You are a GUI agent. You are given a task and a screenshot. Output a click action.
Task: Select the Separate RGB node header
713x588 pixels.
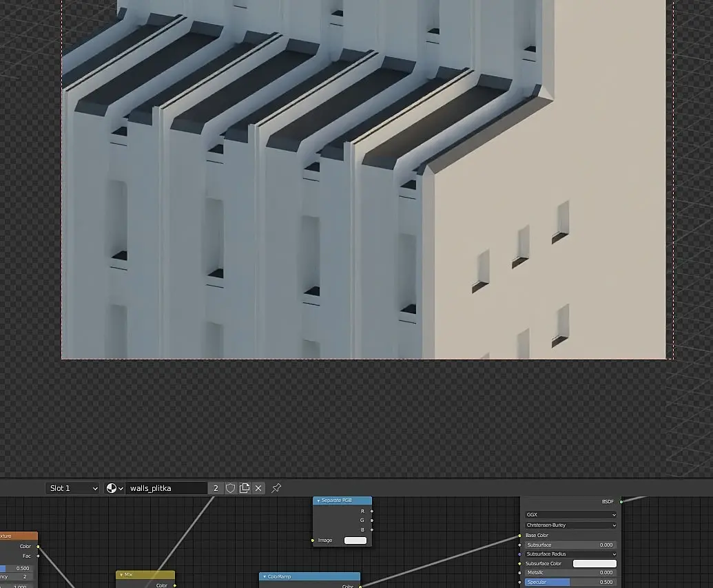(x=342, y=501)
